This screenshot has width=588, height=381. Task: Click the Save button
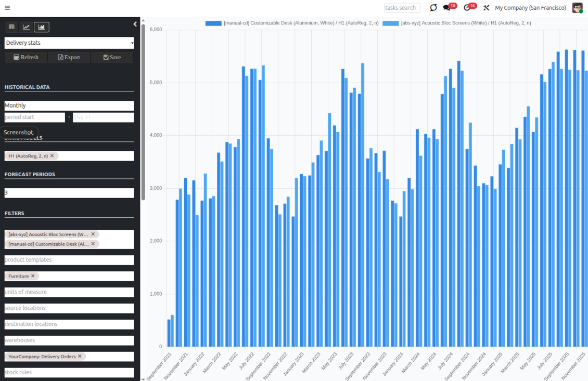coord(112,57)
